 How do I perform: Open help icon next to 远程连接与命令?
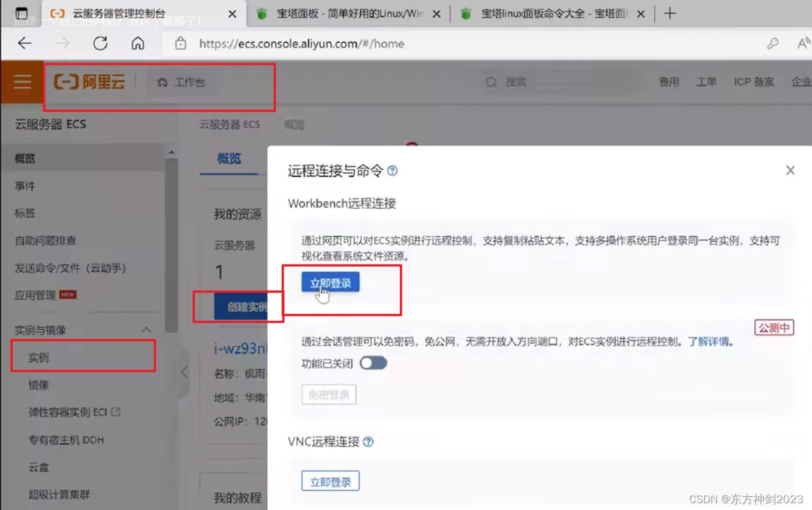[392, 171]
